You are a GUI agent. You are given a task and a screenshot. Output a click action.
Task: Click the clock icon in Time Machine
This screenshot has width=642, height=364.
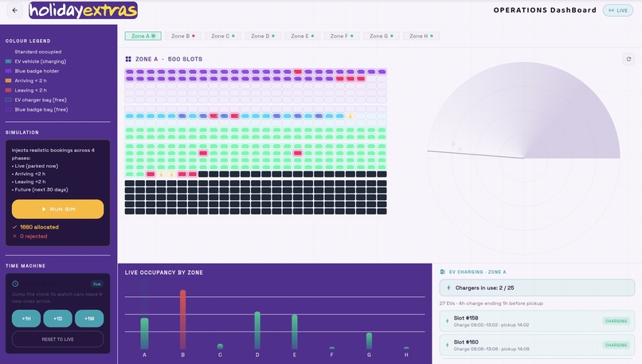coord(15,284)
